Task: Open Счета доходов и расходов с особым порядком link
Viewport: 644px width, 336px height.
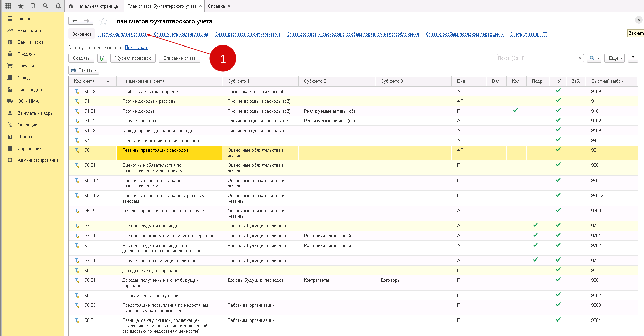Action: coord(353,34)
